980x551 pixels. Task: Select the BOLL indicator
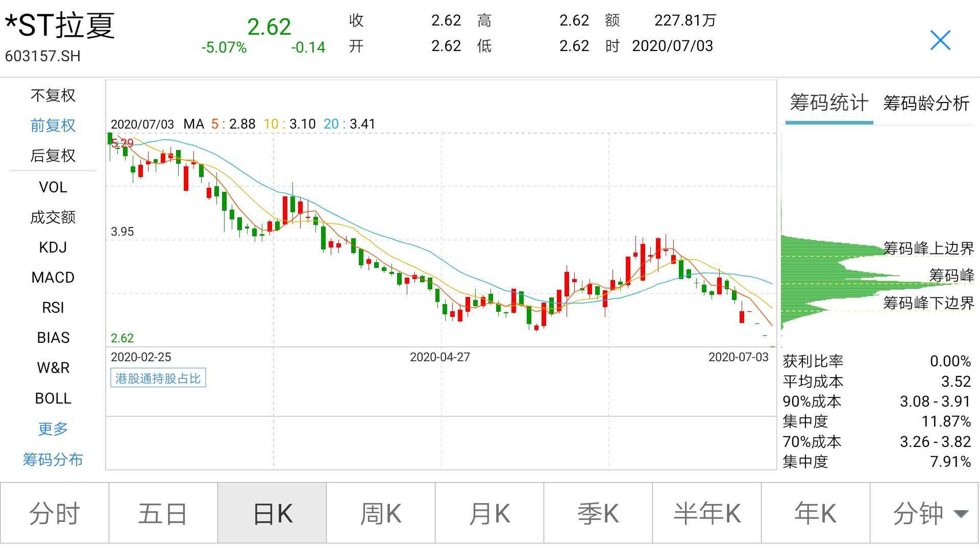click(53, 398)
